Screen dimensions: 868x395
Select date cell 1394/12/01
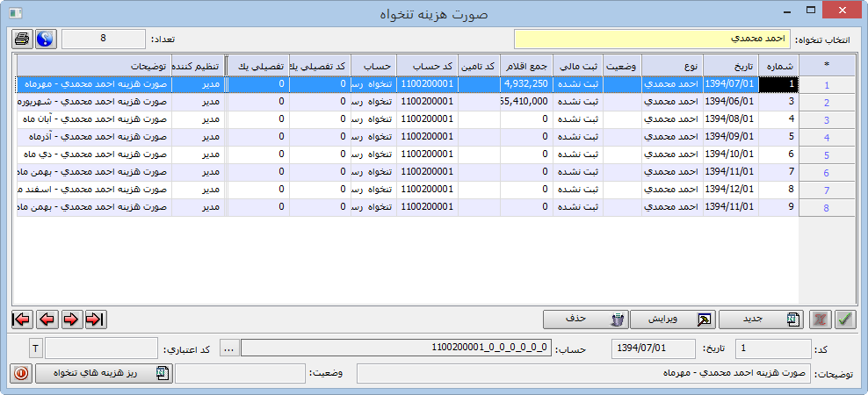coord(731,190)
